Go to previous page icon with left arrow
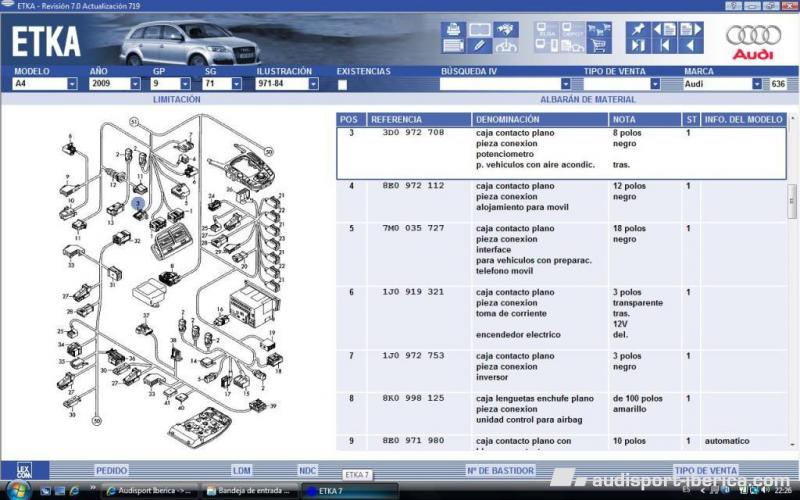The height and width of the screenshot is (500, 800). click(664, 29)
